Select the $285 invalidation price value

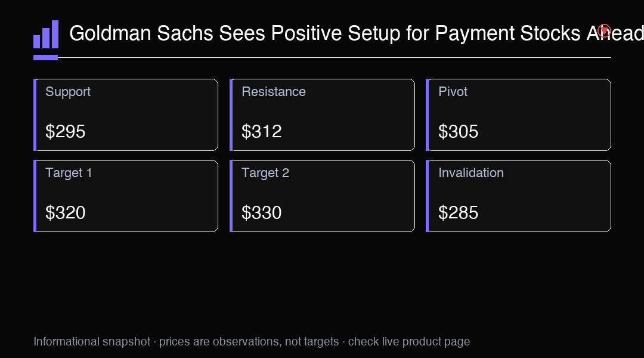458,212
